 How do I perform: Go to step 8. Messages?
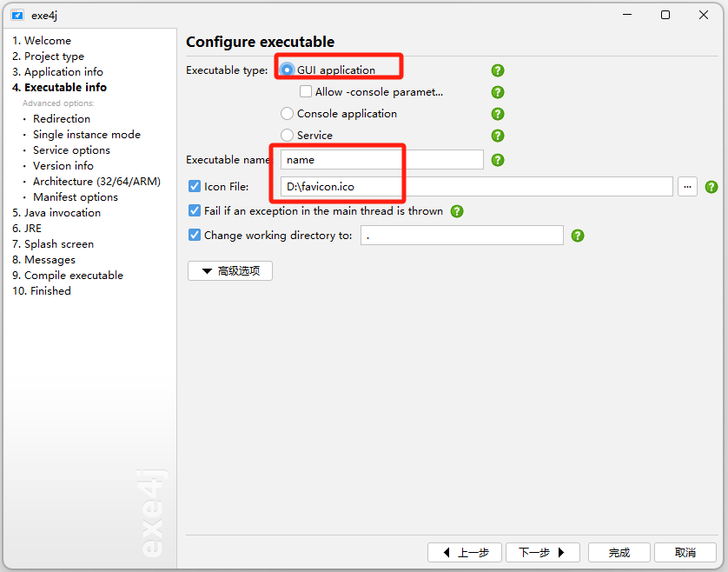coord(43,260)
